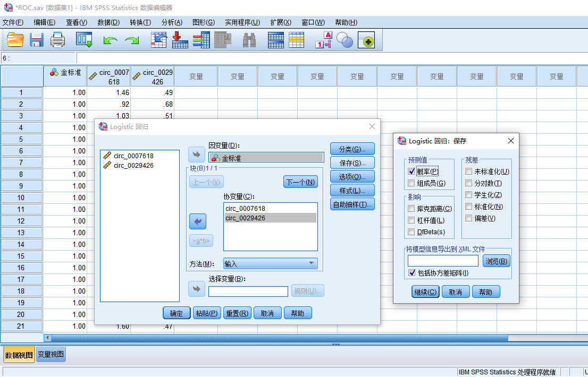The image size is (588, 377).
Task: Check 学生化(Z) studentized checkbox
Action: click(469, 195)
